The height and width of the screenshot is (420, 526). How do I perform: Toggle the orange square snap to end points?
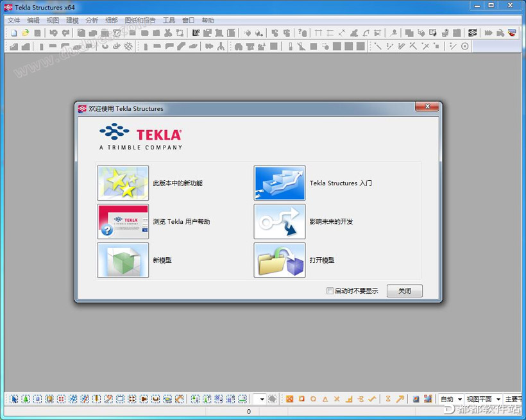click(x=301, y=399)
